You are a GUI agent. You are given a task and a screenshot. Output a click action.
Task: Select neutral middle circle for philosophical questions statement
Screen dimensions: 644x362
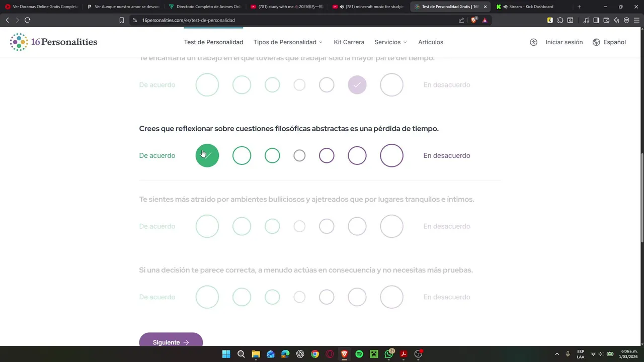coord(299,155)
